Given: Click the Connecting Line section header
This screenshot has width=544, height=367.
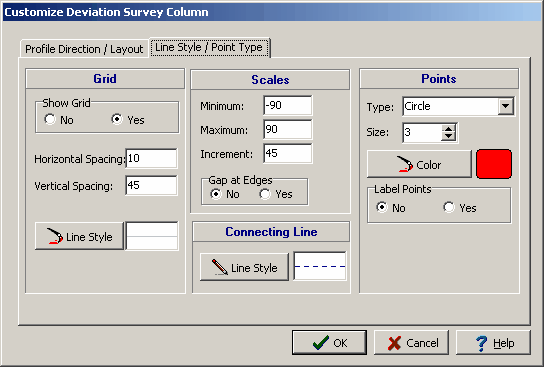Looking at the screenshot, I should tap(271, 232).
